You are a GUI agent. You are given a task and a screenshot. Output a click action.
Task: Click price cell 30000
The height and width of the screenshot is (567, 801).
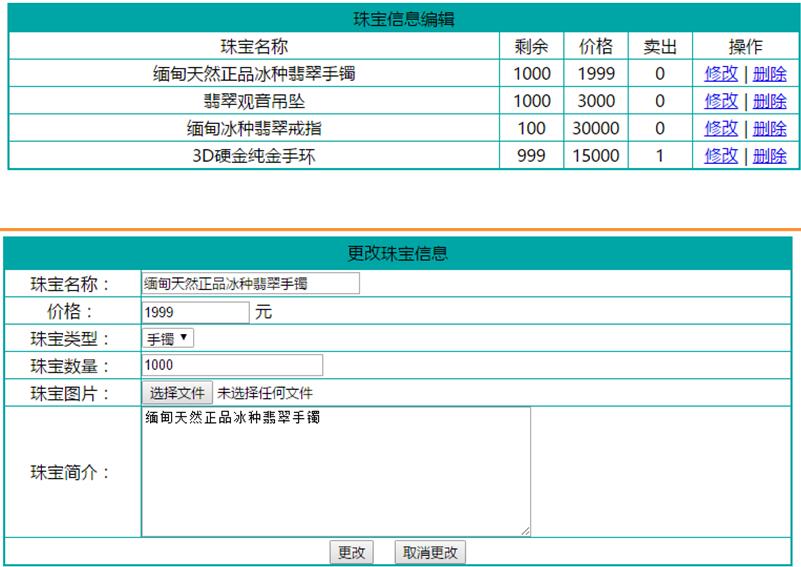click(x=596, y=128)
